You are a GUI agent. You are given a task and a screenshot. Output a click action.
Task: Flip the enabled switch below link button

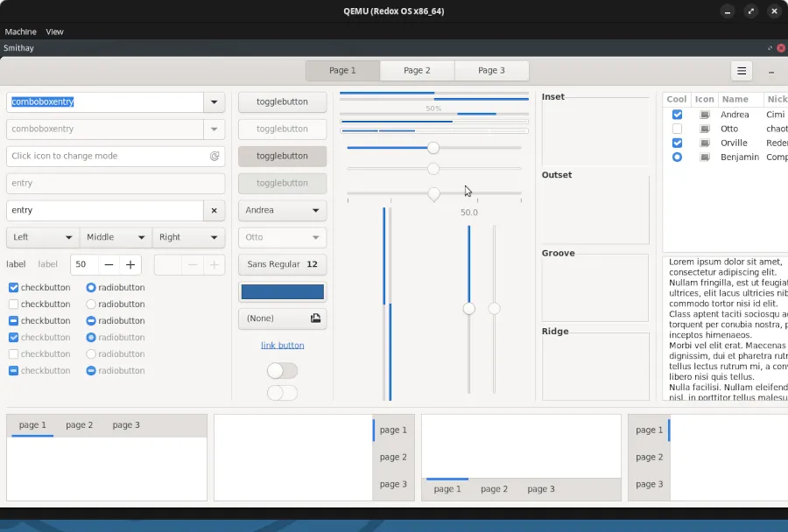click(282, 371)
